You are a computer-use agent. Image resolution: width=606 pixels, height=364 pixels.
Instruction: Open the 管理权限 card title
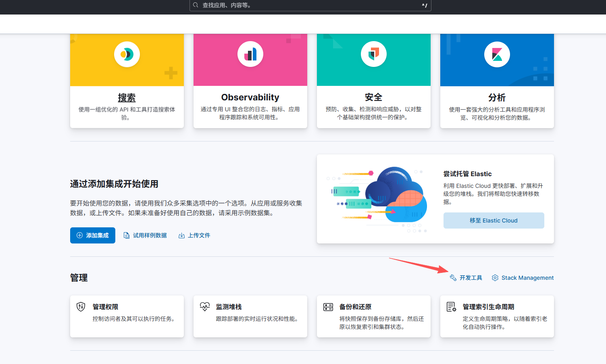[106, 307]
